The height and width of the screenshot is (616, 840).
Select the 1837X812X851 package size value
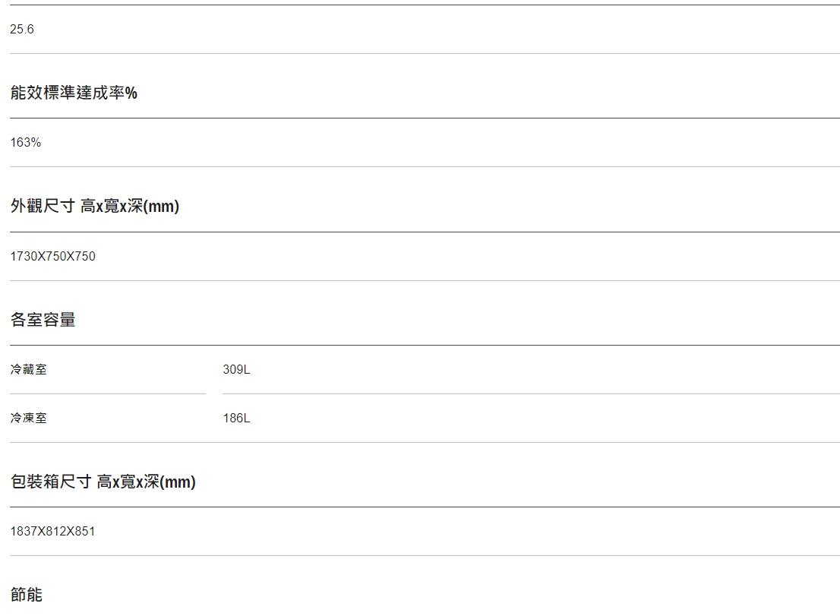(52, 532)
